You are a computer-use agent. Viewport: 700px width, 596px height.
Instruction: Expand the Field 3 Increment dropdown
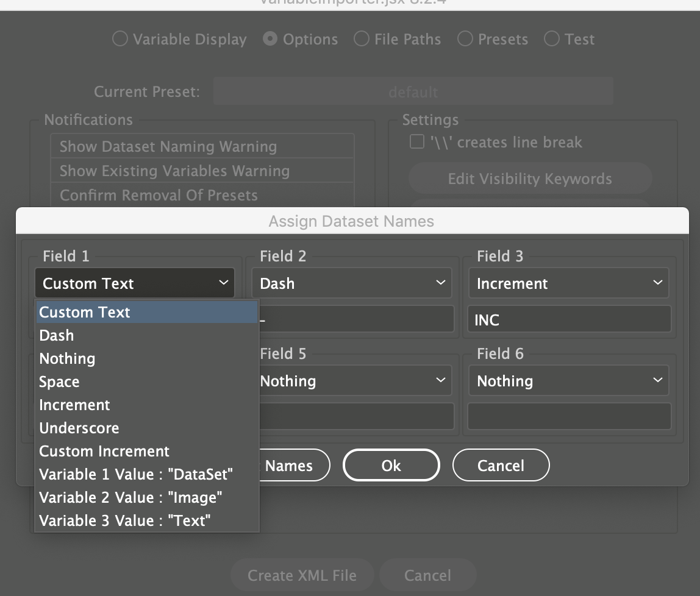point(569,283)
